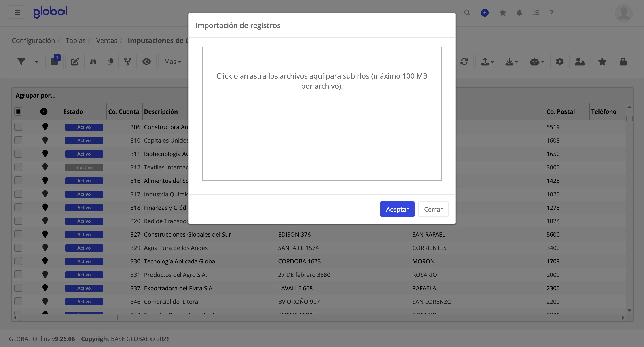Viewport: 644px width, 347px height.
Task: Open the help question mark
Action: pyautogui.click(x=551, y=13)
